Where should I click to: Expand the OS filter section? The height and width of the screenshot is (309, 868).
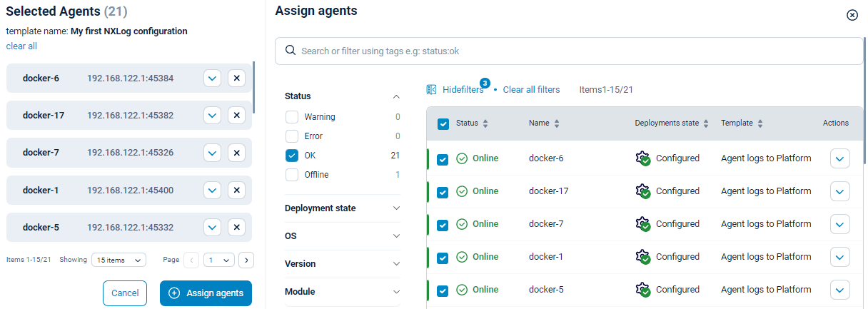[396, 236]
